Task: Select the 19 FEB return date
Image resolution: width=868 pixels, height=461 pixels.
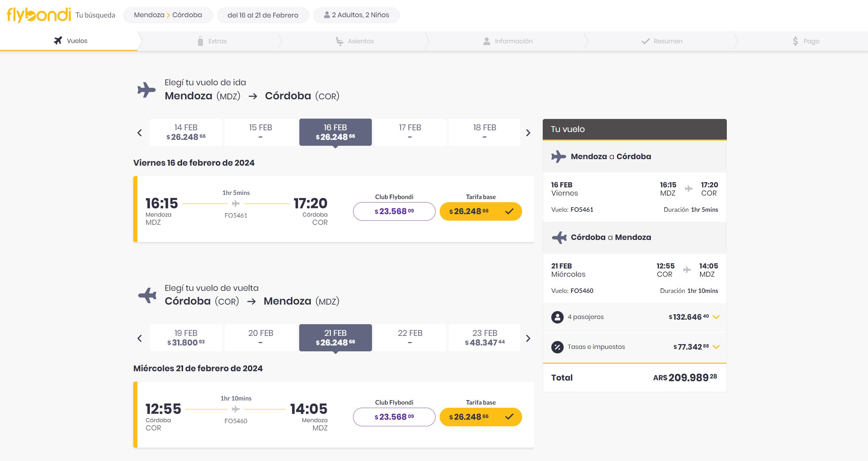Action: coord(186,338)
